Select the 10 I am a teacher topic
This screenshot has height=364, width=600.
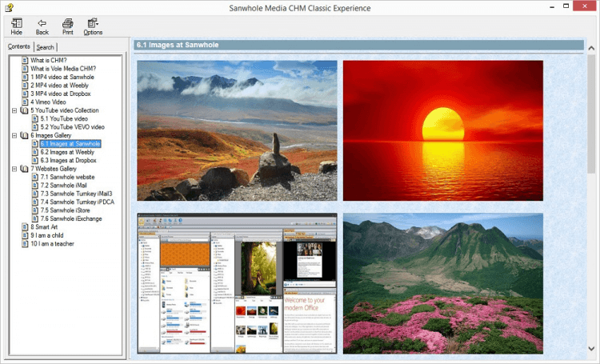pos(52,244)
